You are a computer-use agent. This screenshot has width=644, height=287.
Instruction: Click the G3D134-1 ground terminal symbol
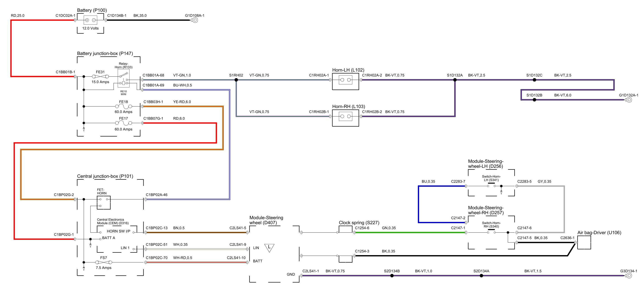pos(629,276)
